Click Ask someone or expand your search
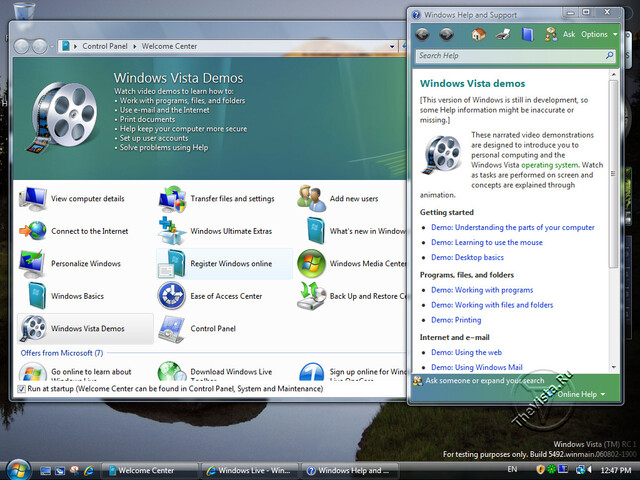Viewport: 640px width, 480px height. click(484, 380)
